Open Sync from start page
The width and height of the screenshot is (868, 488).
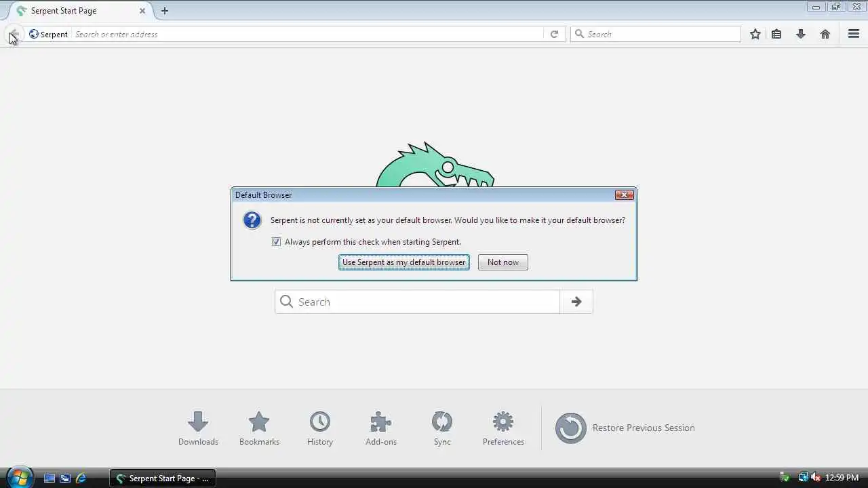442,428
